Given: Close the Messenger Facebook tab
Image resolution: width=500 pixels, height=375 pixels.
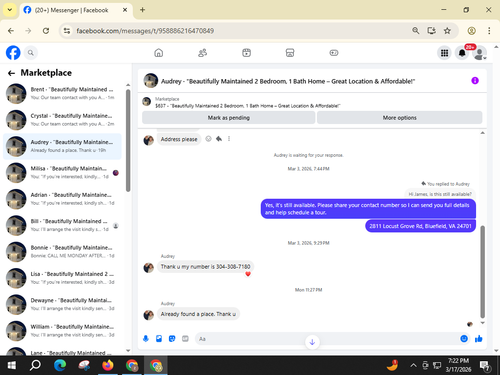Looking at the screenshot, I should (x=125, y=10).
